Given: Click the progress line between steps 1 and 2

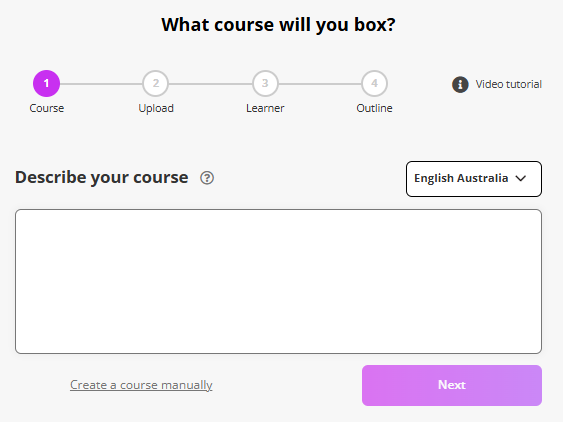Looking at the screenshot, I should click(x=101, y=84).
